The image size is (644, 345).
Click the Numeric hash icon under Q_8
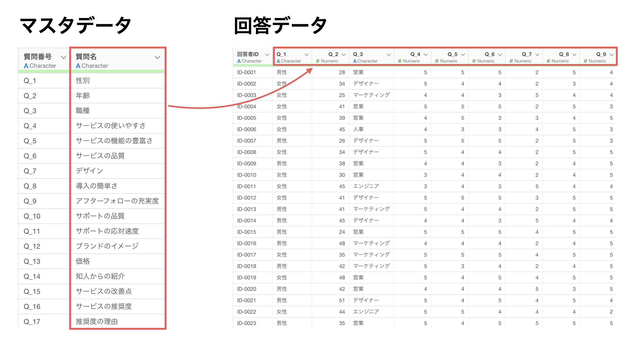coord(548,61)
